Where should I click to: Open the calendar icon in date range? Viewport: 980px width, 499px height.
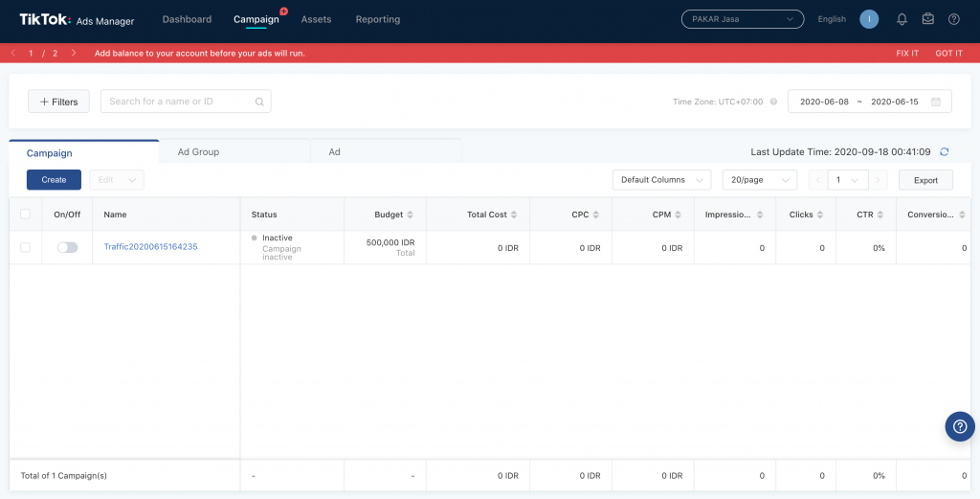[x=936, y=102]
